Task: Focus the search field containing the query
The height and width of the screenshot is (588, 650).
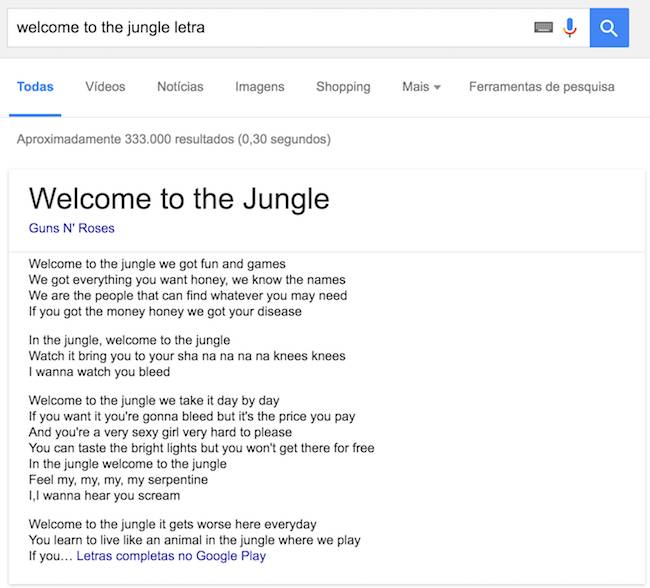Action: click(x=270, y=28)
